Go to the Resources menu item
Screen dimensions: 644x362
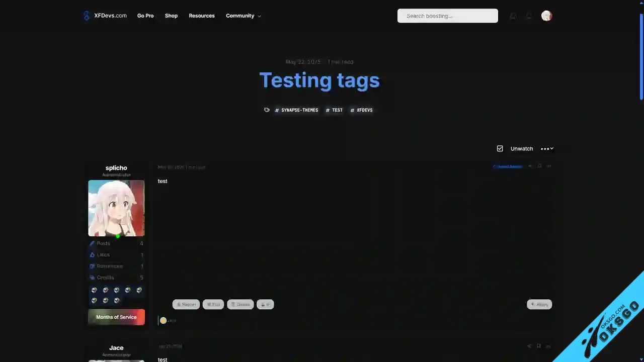[x=201, y=16]
